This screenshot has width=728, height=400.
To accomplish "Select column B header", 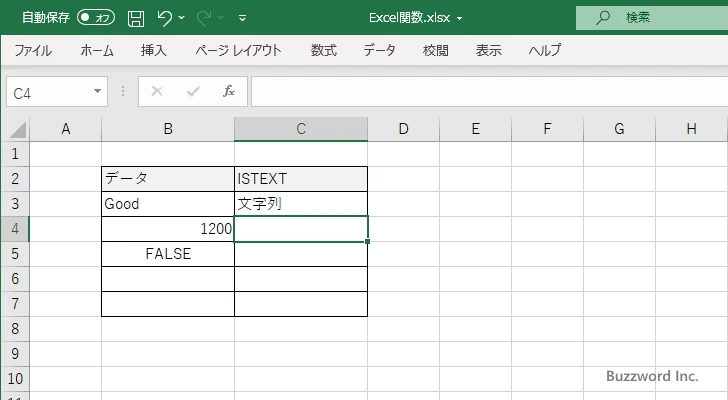I will coord(168,129).
